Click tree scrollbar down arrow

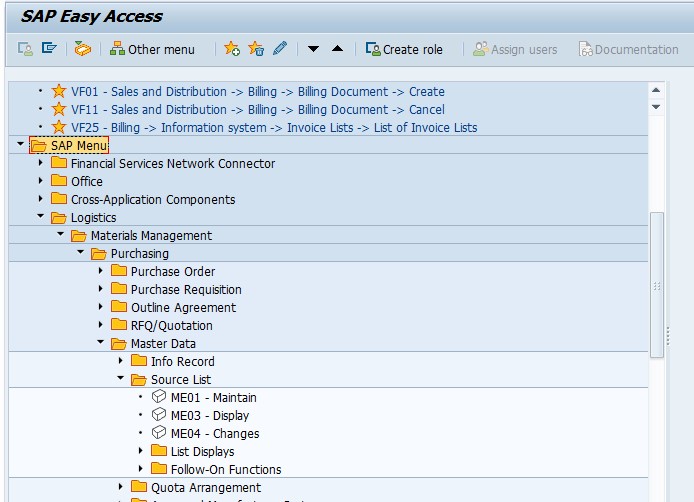656,107
